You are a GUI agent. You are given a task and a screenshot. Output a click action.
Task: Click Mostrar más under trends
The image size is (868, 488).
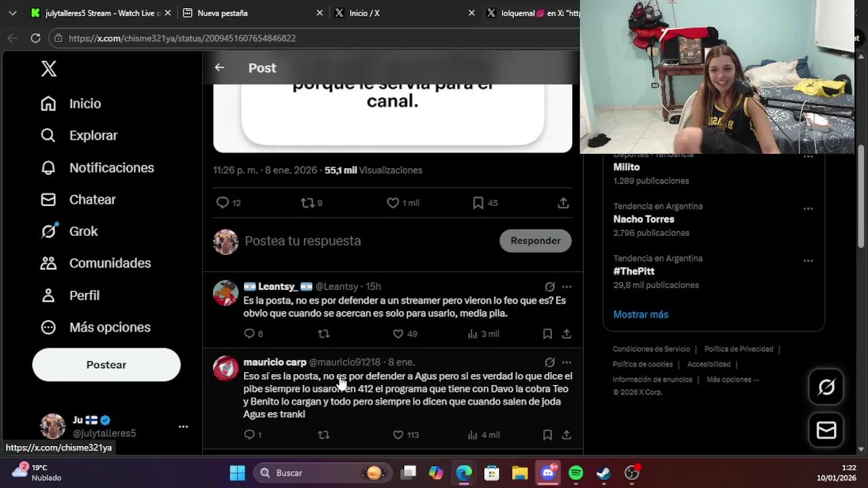tap(641, 314)
